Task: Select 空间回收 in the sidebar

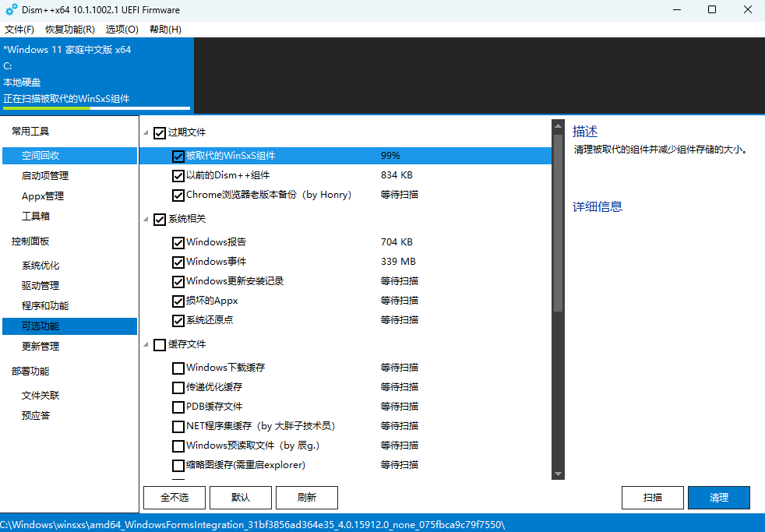Action: point(70,156)
